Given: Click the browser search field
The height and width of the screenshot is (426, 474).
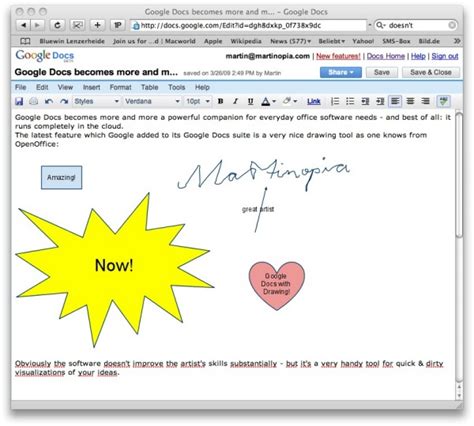Looking at the screenshot, I should 416,25.
